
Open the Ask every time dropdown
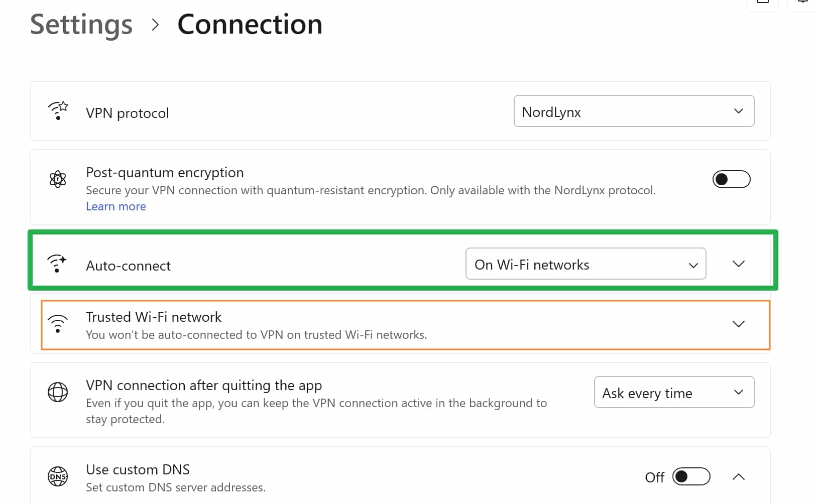point(674,392)
